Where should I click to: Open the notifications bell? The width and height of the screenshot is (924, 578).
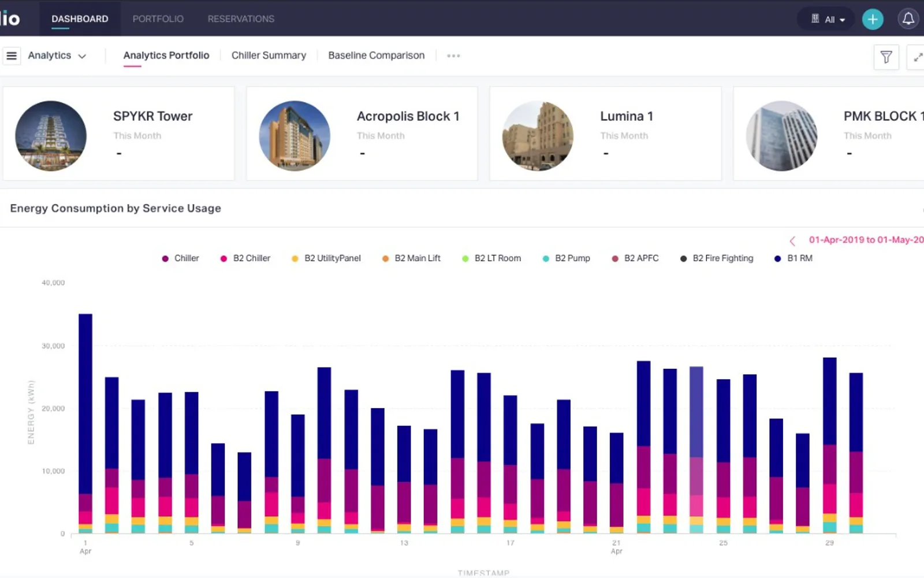(x=908, y=19)
